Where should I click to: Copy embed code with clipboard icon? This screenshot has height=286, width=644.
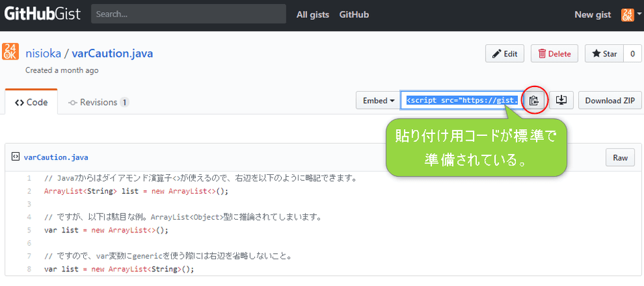tap(534, 100)
